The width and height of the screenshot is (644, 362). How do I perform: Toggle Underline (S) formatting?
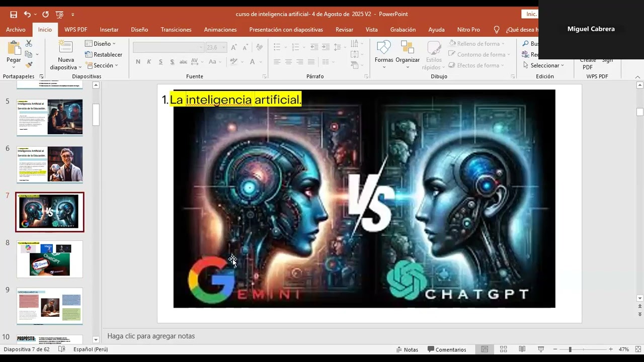click(x=160, y=62)
